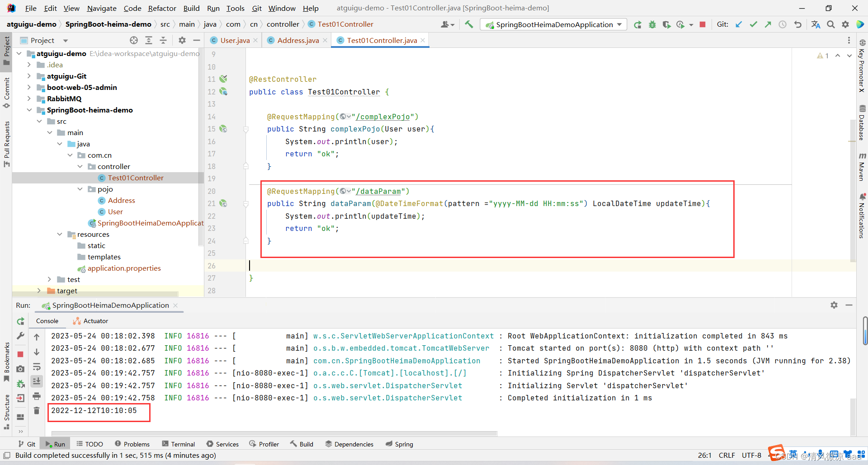Open the Navigate menu
868x465 pixels.
[x=102, y=8]
